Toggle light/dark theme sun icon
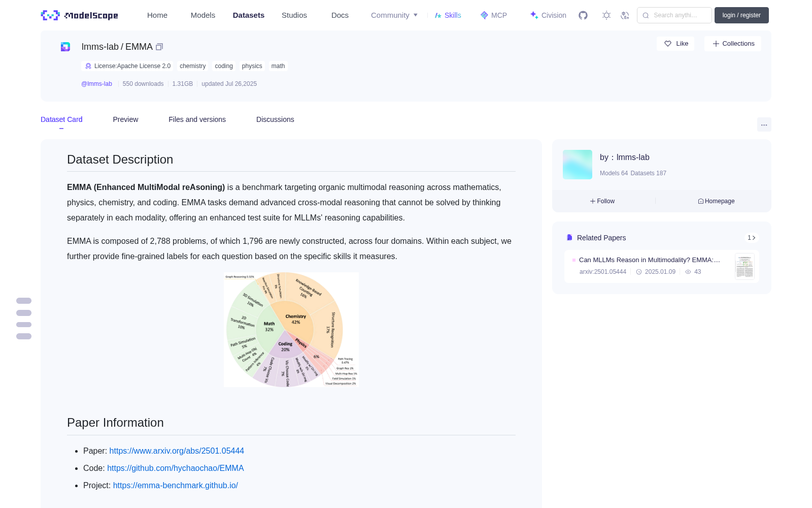This screenshot has width=812, height=508. [x=606, y=15]
